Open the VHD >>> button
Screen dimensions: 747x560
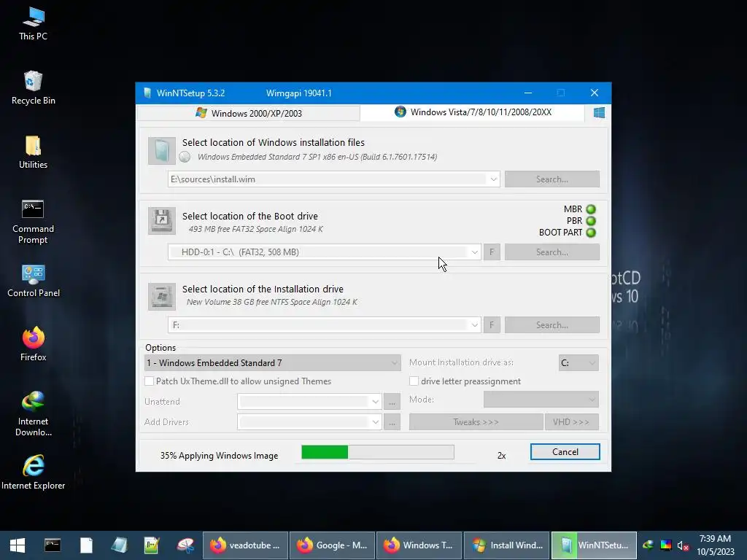point(571,422)
